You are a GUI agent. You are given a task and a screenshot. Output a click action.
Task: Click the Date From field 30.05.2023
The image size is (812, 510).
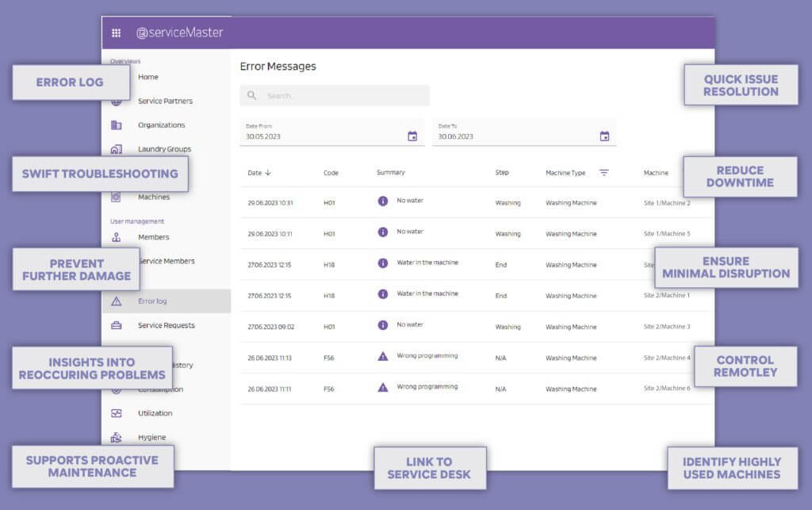332,132
